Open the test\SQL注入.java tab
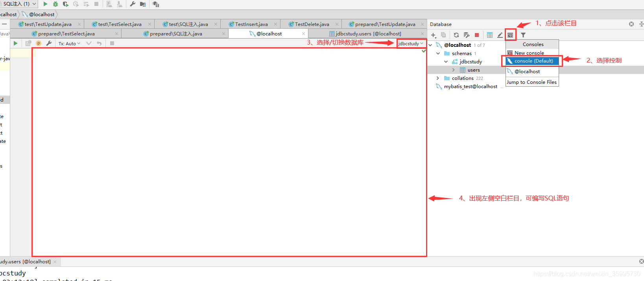Screen dimensions: 644x281 188,24
